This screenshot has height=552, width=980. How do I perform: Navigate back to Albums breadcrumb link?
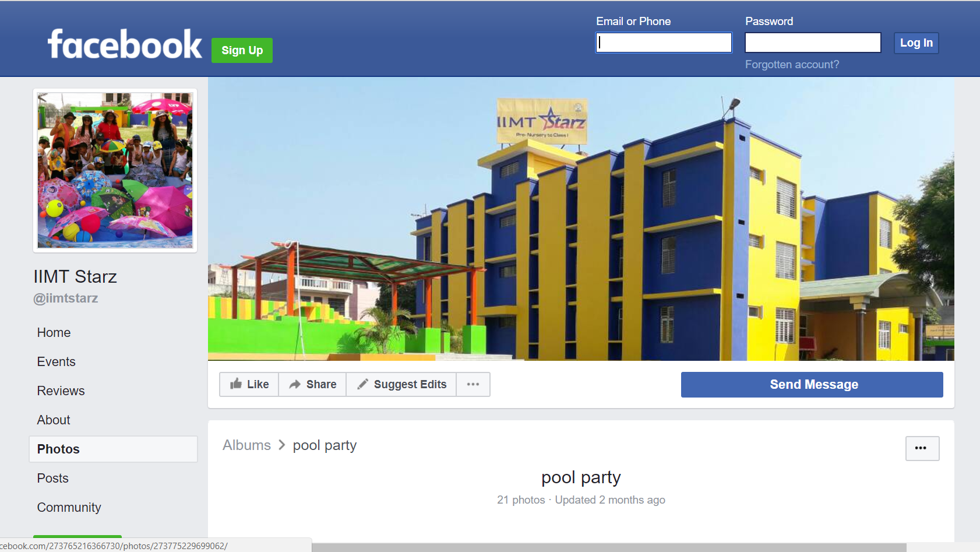(246, 445)
